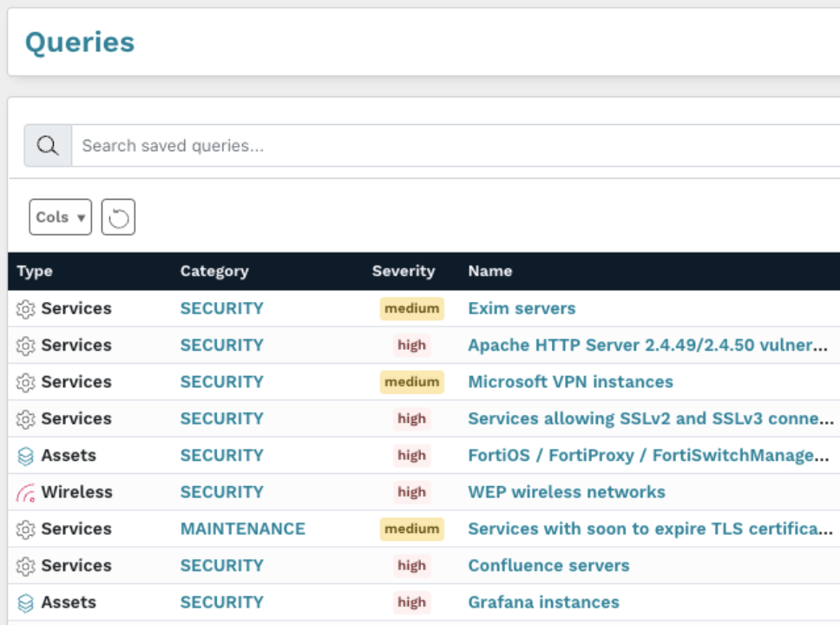840x625 pixels.
Task: Click SECURITY category for SSLv2 and SSLv3 row
Action: tap(222, 418)
